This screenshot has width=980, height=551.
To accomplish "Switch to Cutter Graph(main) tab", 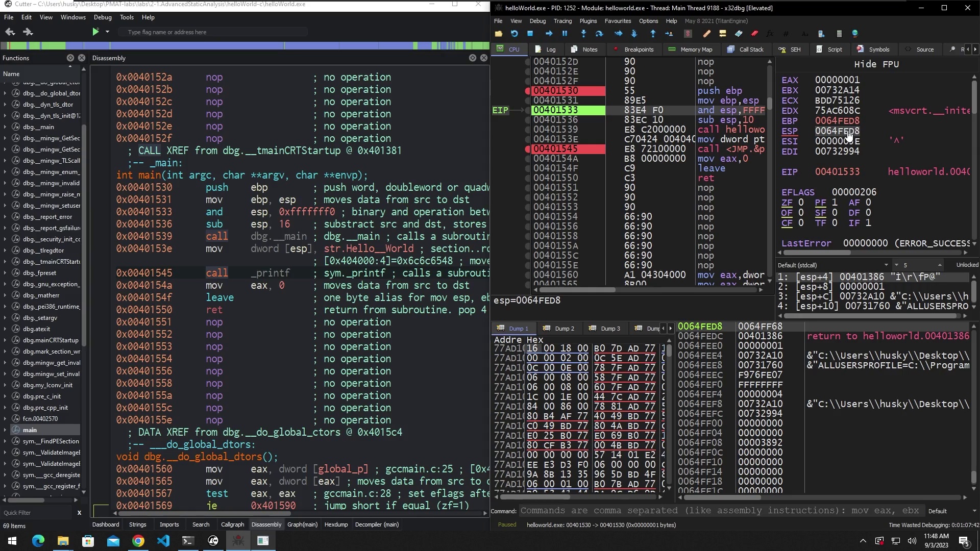I will (x=302, y=524).
